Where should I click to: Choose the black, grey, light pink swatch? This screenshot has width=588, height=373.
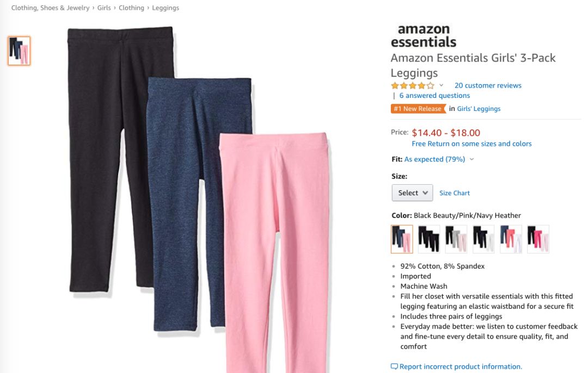[x=456, y=239]
